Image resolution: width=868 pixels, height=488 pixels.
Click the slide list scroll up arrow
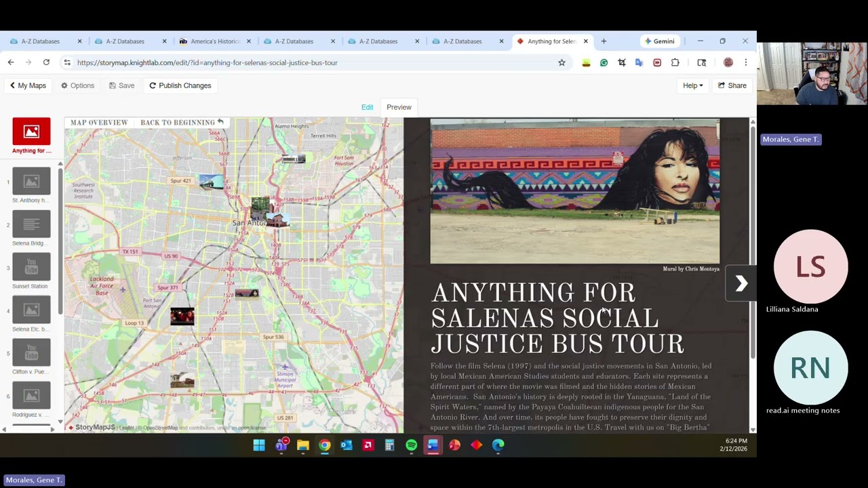click(x=60, y=164)
